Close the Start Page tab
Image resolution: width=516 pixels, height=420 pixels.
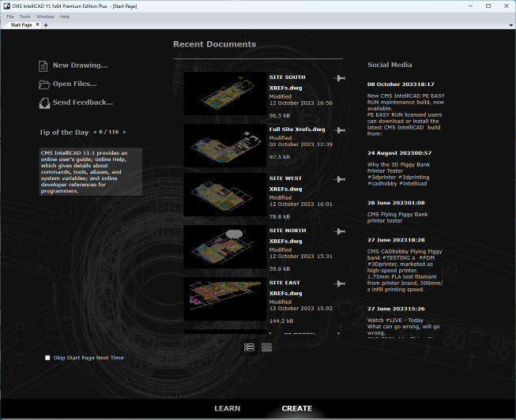[x=37, y=24]
